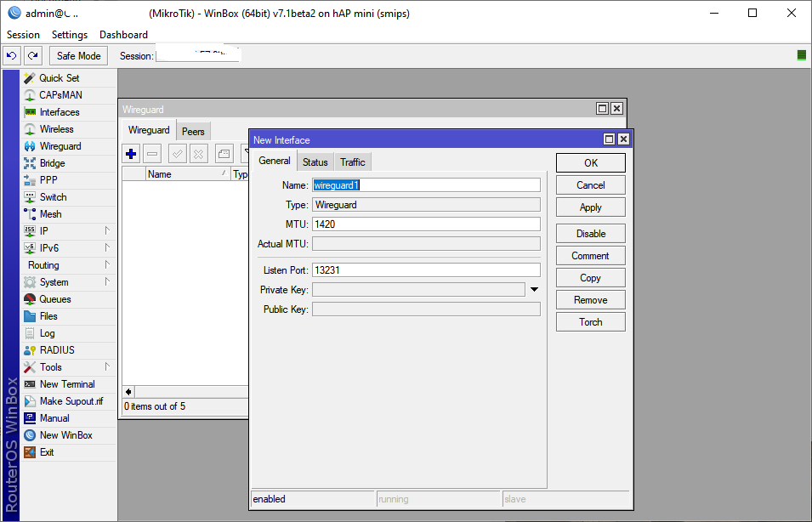Click the enable checkmark icon in Wireguard window
The height and width of the screenshot is (522, 812).
[177, 154]
